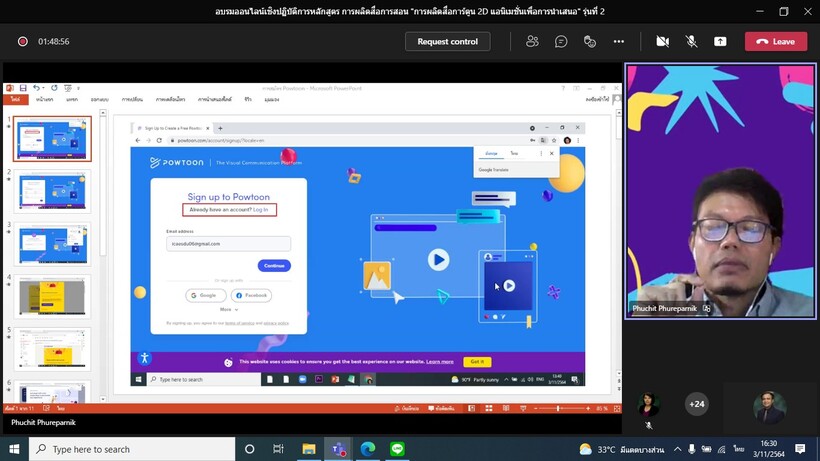Image resolution: width=820 pixels, height=461 pixels.
Task: Open More actions ellipsis menu
Action: [619, 41]
